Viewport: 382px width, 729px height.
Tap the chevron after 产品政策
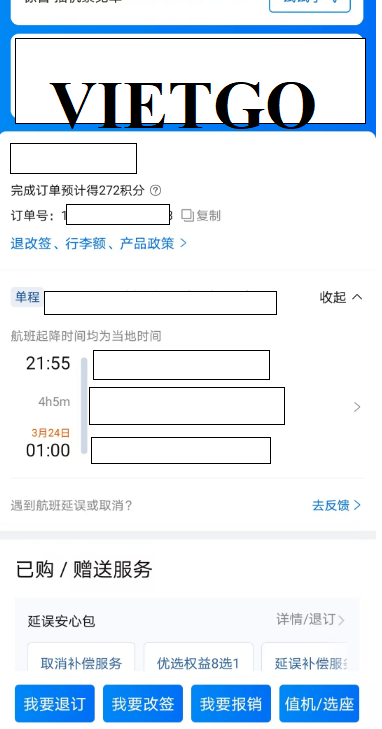(x=183, y=243)
